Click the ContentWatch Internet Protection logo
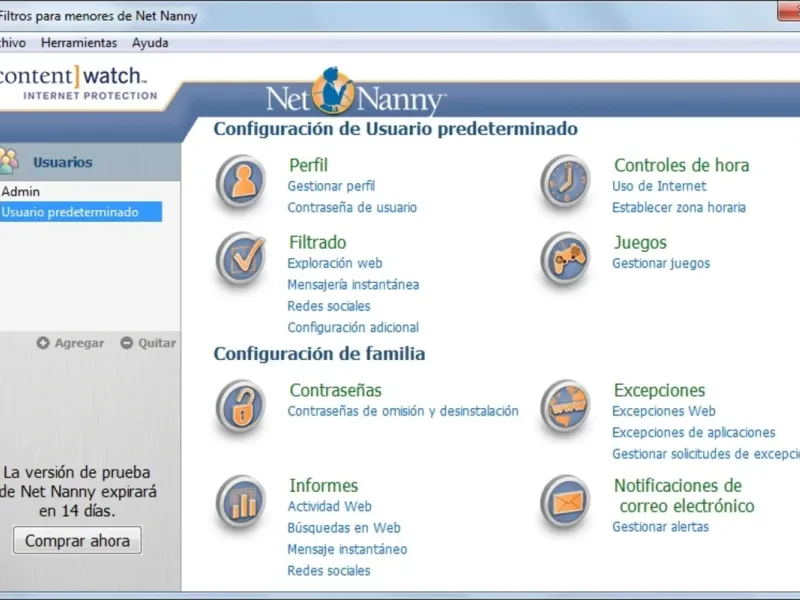This screenshot has height=600, width=800. click(79, 83)
